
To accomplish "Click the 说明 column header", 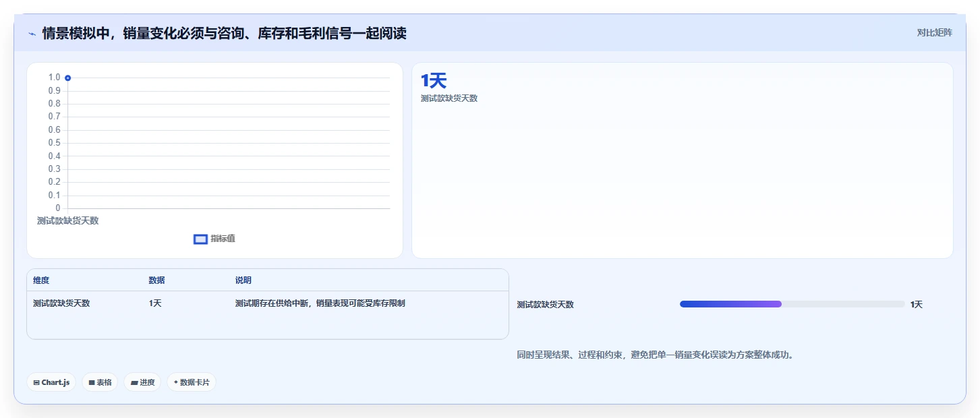I will click(x=243, y=280).
